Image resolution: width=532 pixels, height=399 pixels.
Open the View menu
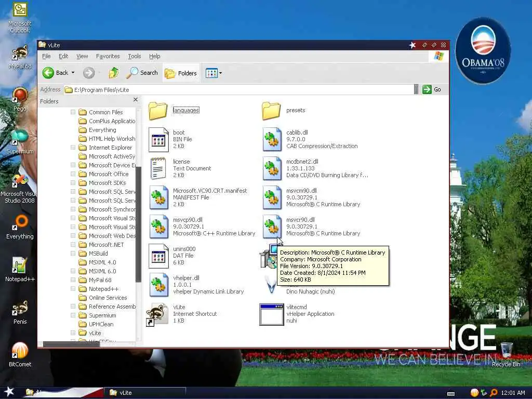82,56
